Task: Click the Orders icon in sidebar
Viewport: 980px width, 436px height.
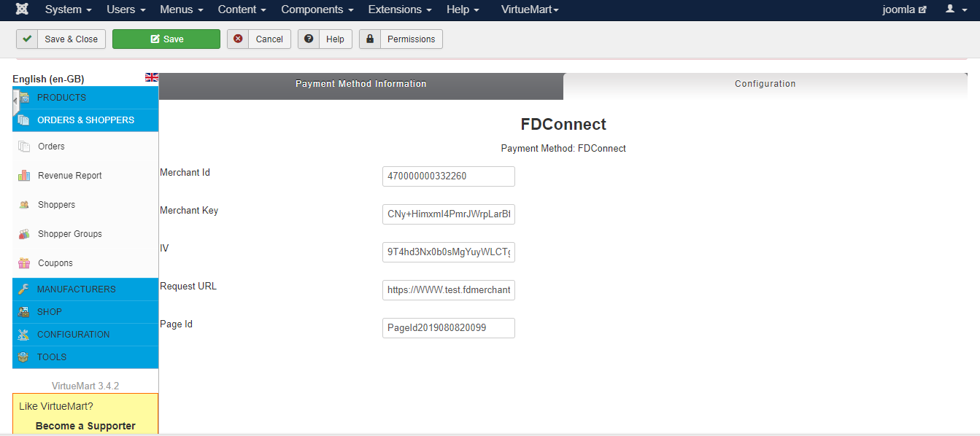Action: pos(24,147)
